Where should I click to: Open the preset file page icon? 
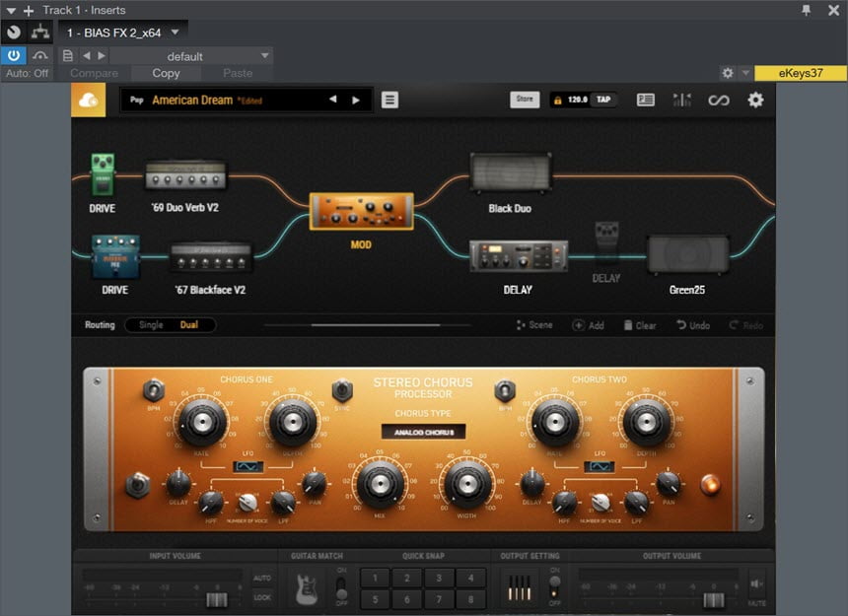click(x=68, y=55)
